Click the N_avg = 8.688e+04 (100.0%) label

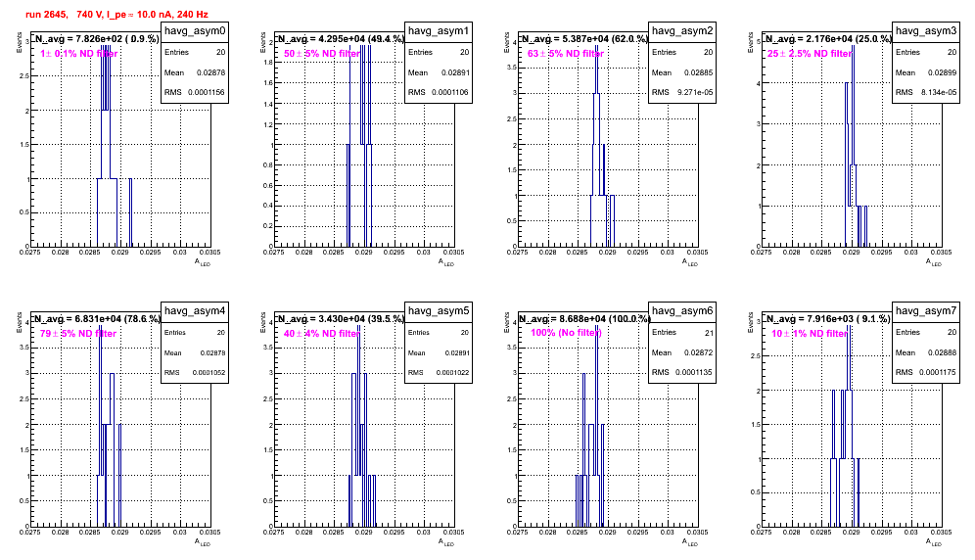(584, 318)
